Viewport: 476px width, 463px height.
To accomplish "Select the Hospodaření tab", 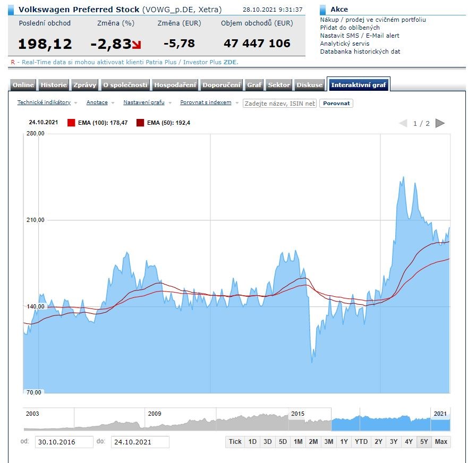I will pos(175,85).
